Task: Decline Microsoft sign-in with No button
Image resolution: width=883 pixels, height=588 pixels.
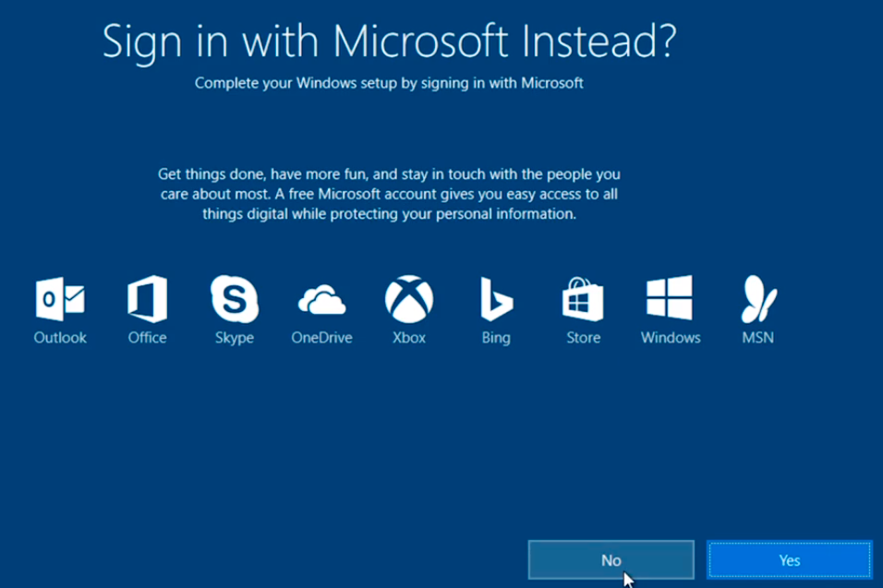Action: [611, 559]
